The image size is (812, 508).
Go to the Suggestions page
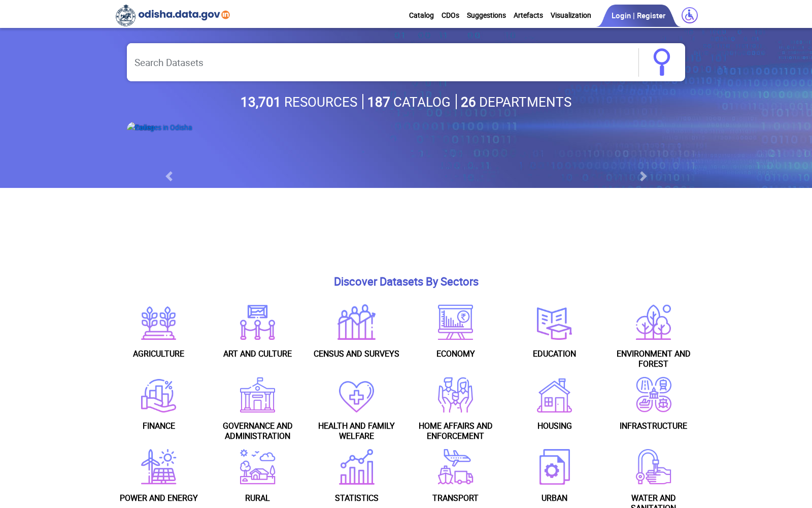pos(486,15)
